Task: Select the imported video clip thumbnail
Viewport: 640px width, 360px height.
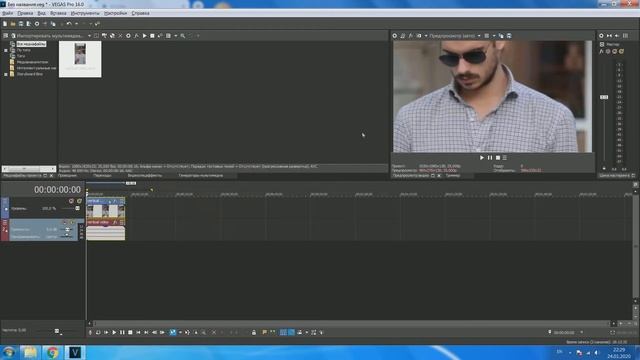Action: point(80,59)
